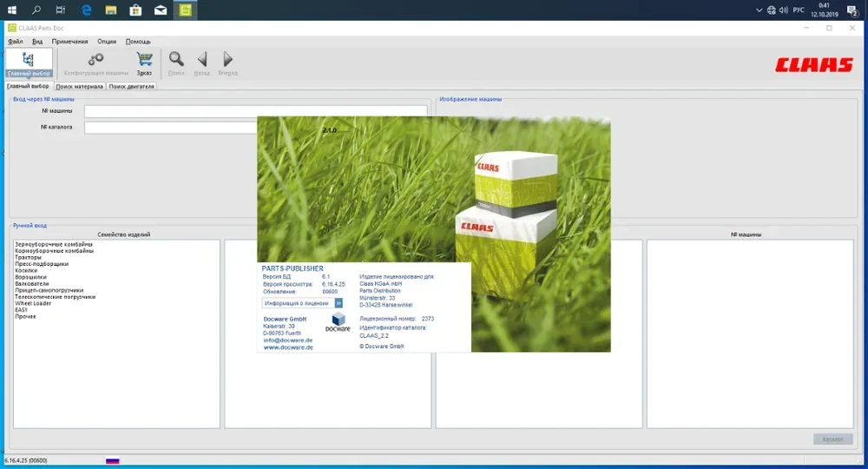Go forward with the Вперед arrow
This screenshot has width=868, height=469.
[x=227, y=63]
